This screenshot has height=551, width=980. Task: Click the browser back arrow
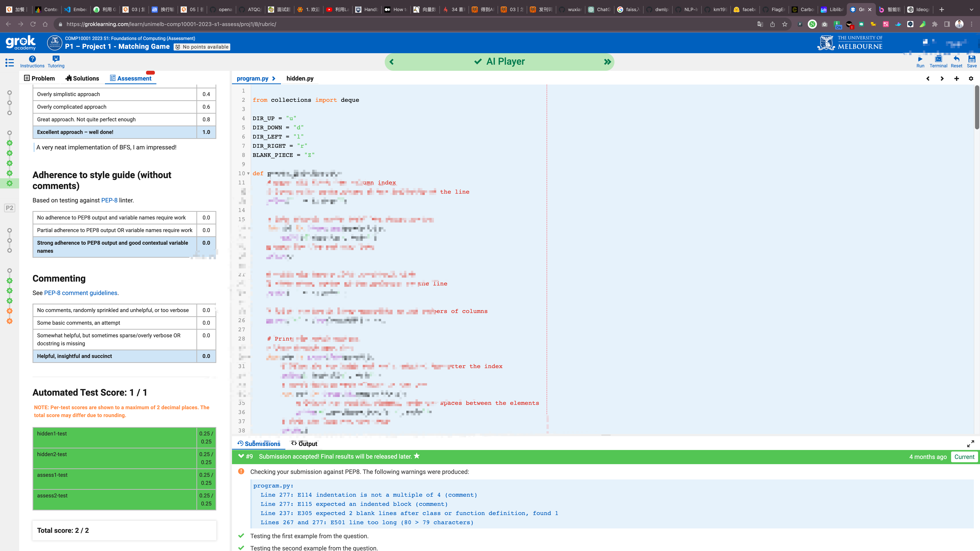tap(8, 24)
